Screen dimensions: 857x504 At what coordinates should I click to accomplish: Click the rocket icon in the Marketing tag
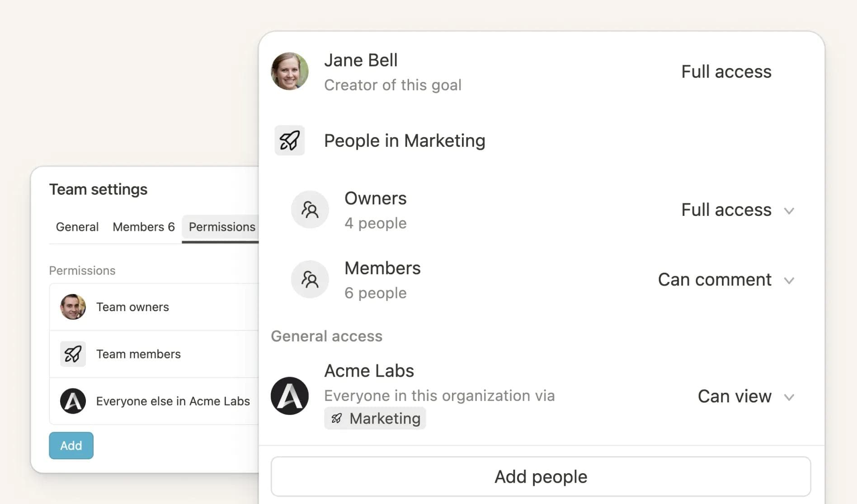[336, 418]
